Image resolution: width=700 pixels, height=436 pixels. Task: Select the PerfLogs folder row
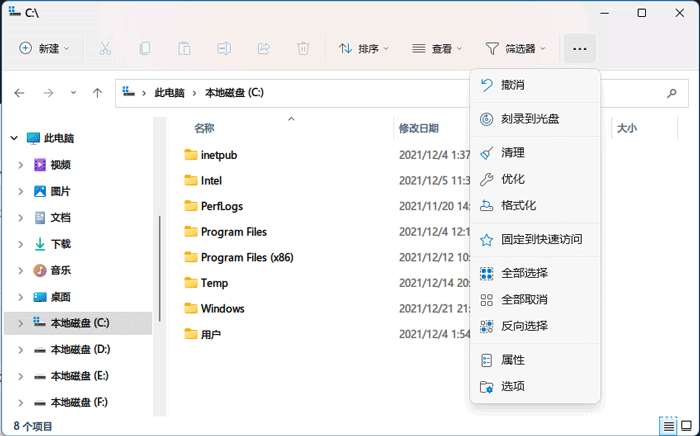tap(222, 206)
